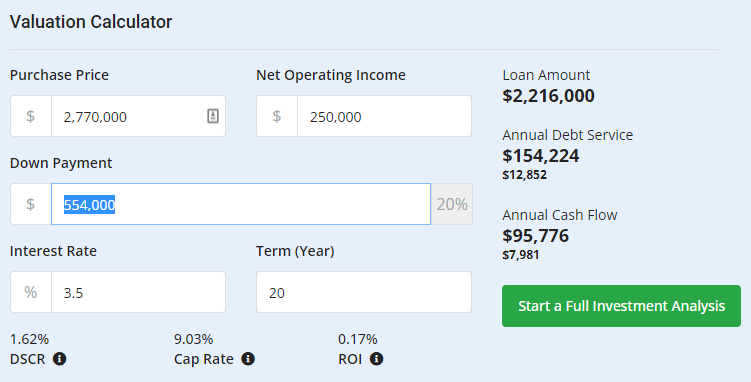Click the Loan Amount value $2,216,000

pos(548,96)
